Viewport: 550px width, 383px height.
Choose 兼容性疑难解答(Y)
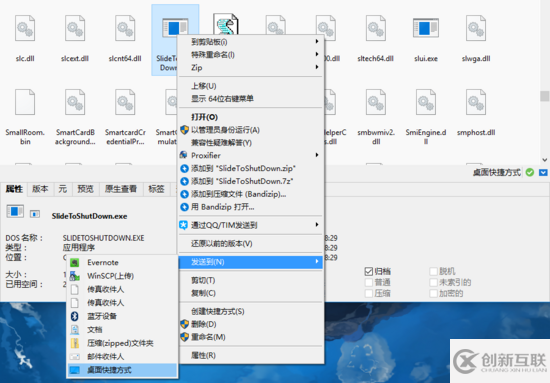click(x=251, y=143)
